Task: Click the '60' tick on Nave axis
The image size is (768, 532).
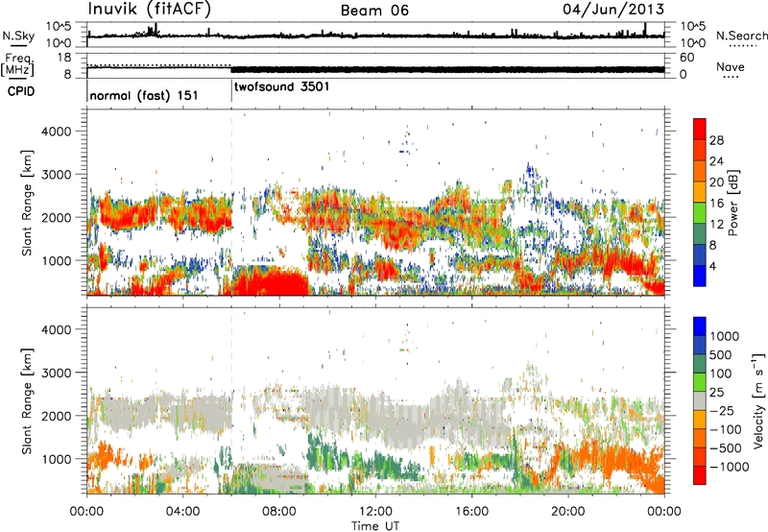Action: 686,58
